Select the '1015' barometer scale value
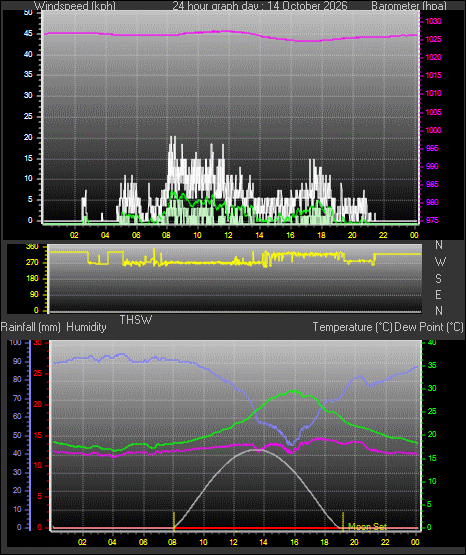The height and width of the screenshot is (555, 466). tap(433, 75)
